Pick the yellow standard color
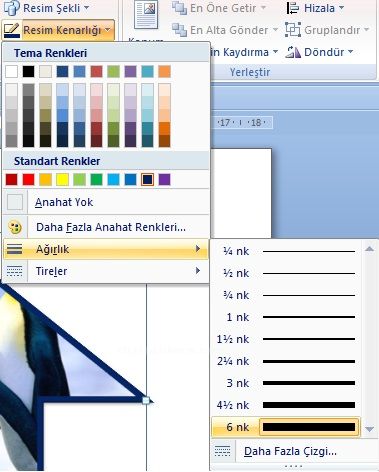 click(63, 179)
